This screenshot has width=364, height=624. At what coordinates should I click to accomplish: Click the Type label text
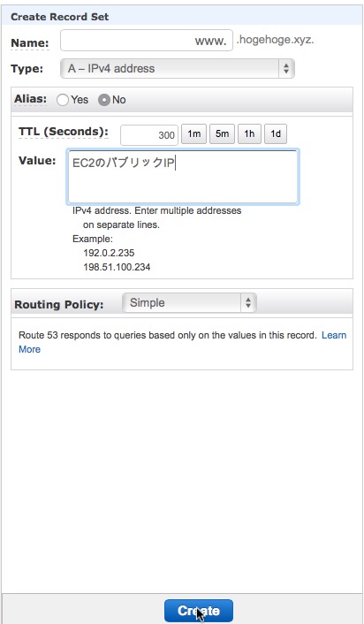(27, 68)
